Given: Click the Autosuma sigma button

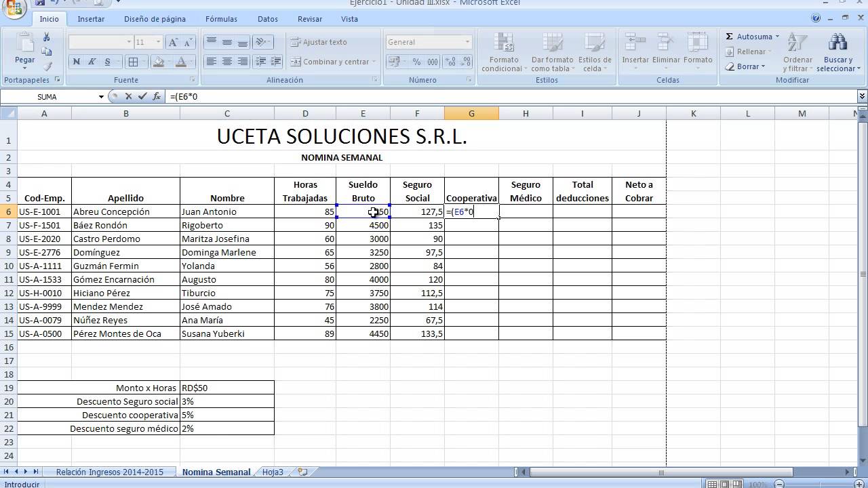Looking at the screenshot, I should point(752,37).
